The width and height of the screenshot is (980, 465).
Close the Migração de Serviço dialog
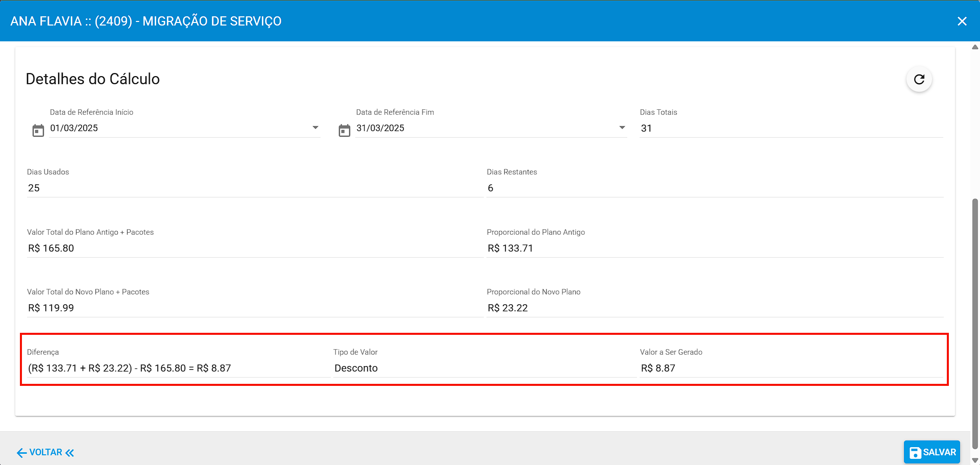pos(962,21)
